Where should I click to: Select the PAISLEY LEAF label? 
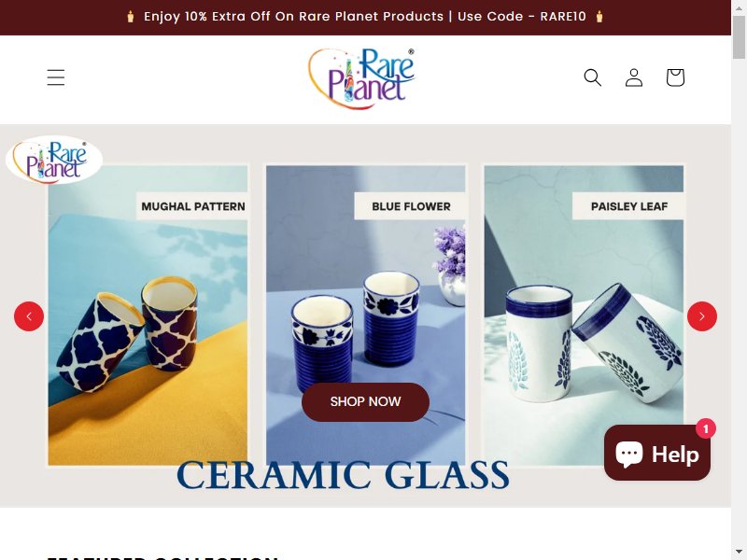628,206
